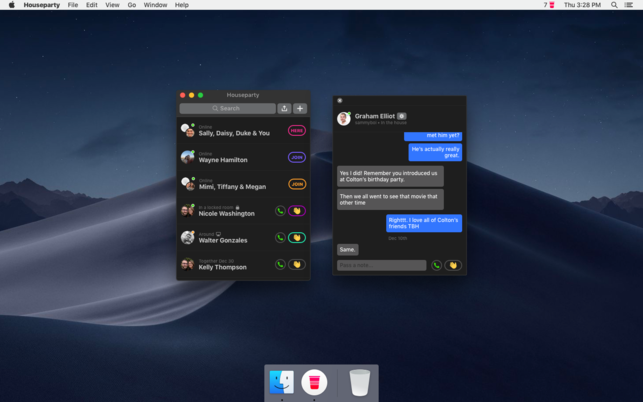Click the search field in Houseparty

click(x=227, y=108)
